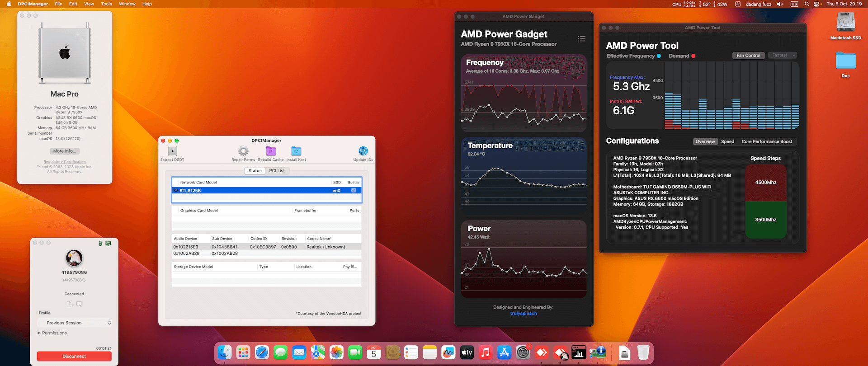Select the Status tab in DPCIManager
The width and height of the screenshot is (868, 366).
[255, 171]
